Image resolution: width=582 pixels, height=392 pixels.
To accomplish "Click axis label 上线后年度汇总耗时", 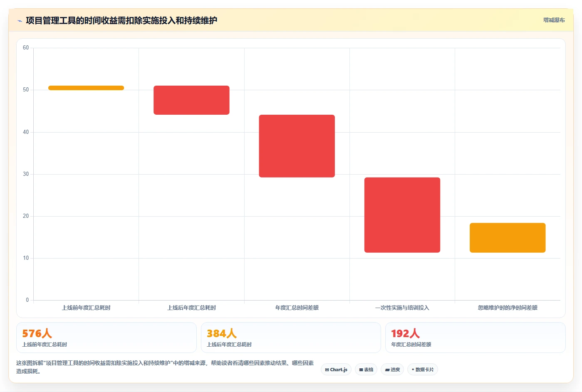I will (x=191, y=308).
